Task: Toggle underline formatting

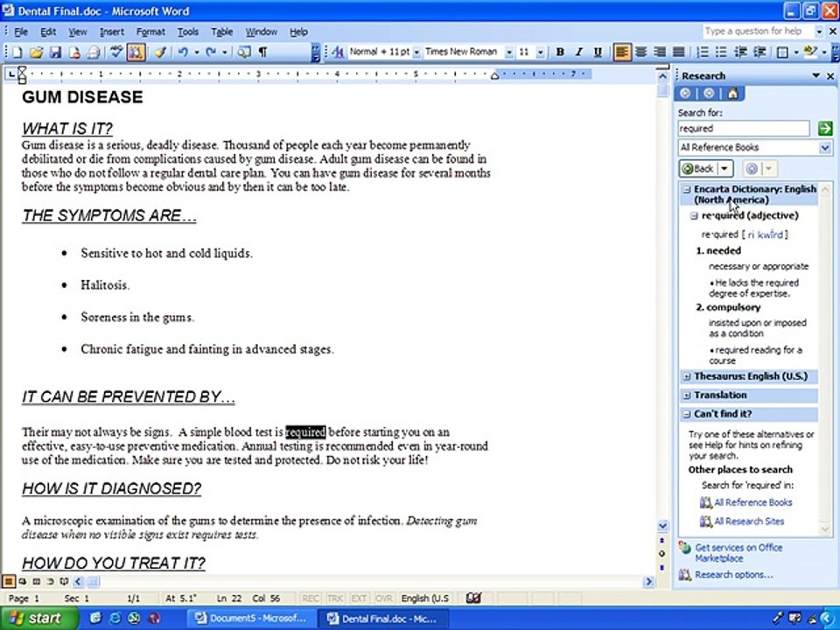Action: click(x=598, y=52)
